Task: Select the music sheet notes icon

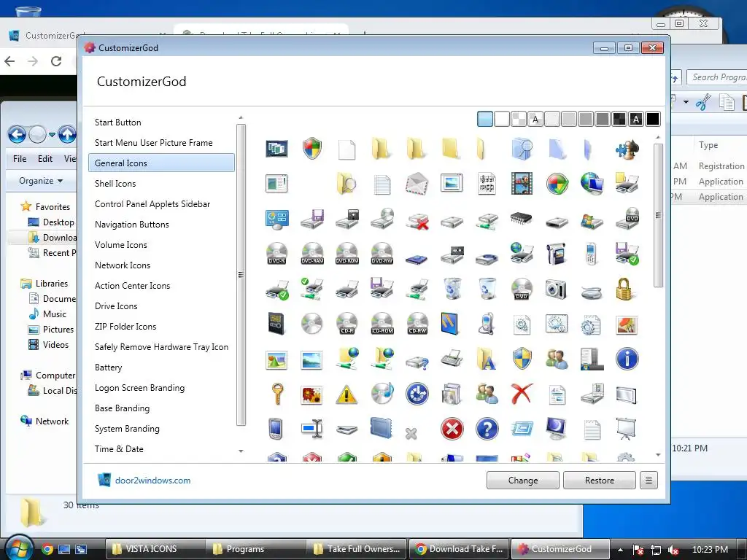Action: [x=487, y=184]
